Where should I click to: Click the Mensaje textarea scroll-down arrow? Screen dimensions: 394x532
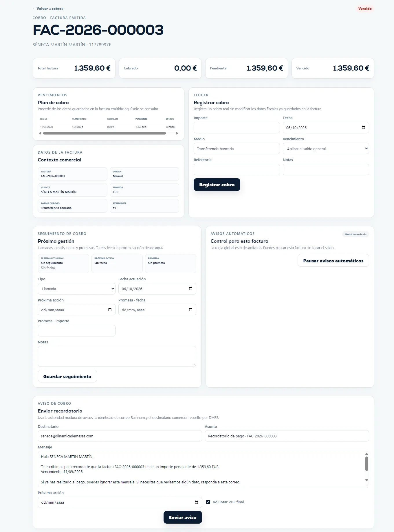(366, 481)
